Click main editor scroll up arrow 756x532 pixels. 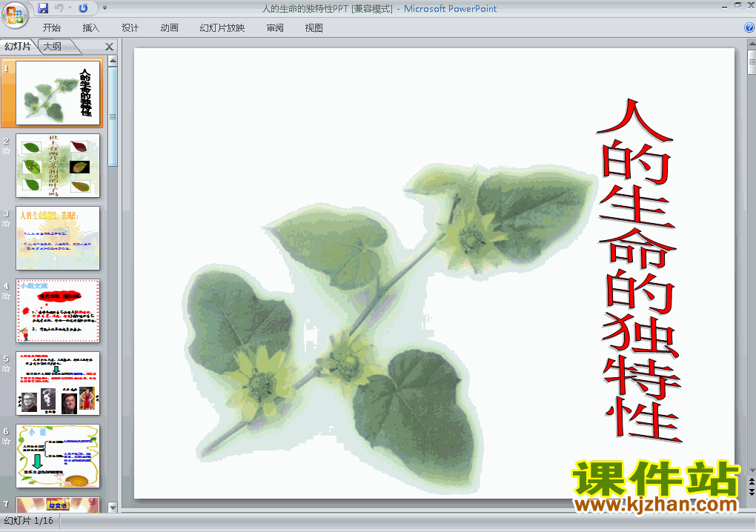[x=752, y=45]
